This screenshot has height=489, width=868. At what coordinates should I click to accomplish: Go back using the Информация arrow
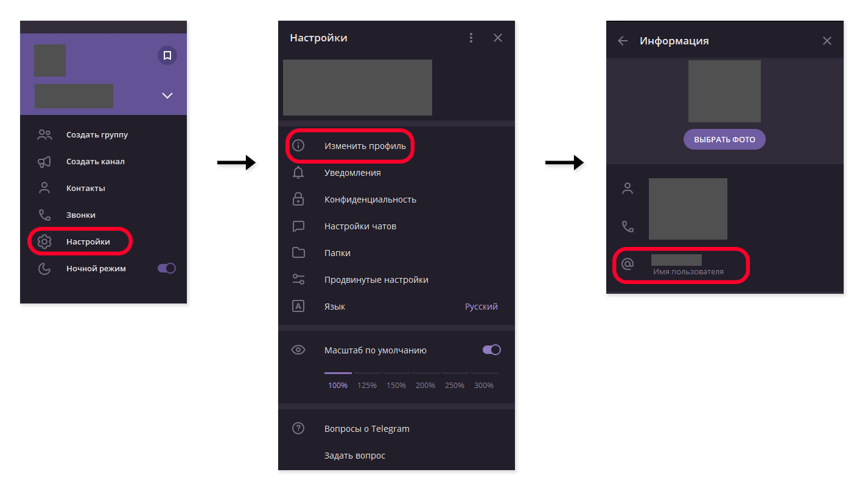tap(623, 41)
